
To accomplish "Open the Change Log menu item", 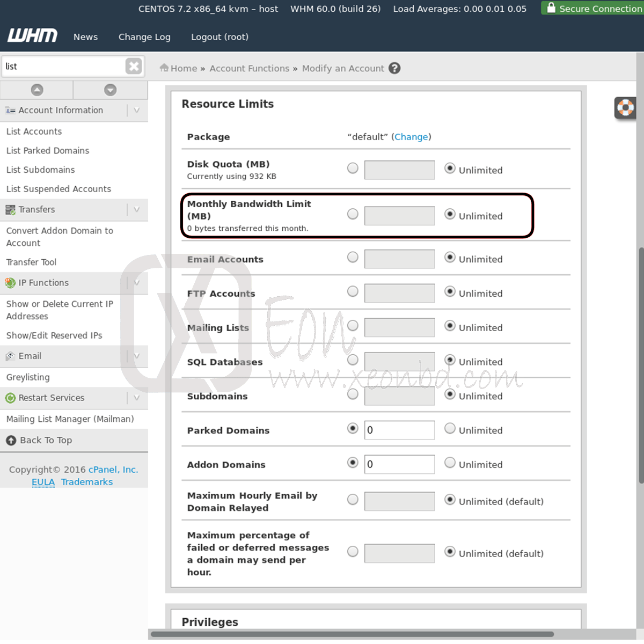I will [x=144, y=37].
